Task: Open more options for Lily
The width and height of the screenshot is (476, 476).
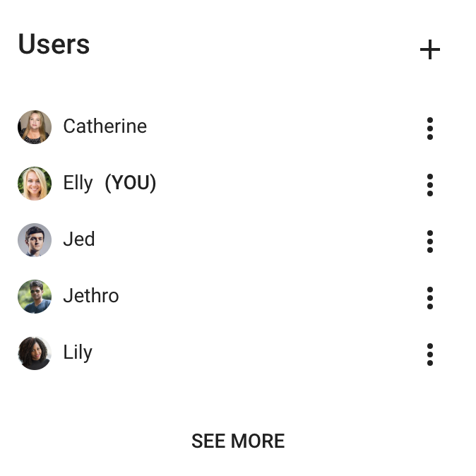Action: (429, 354)
